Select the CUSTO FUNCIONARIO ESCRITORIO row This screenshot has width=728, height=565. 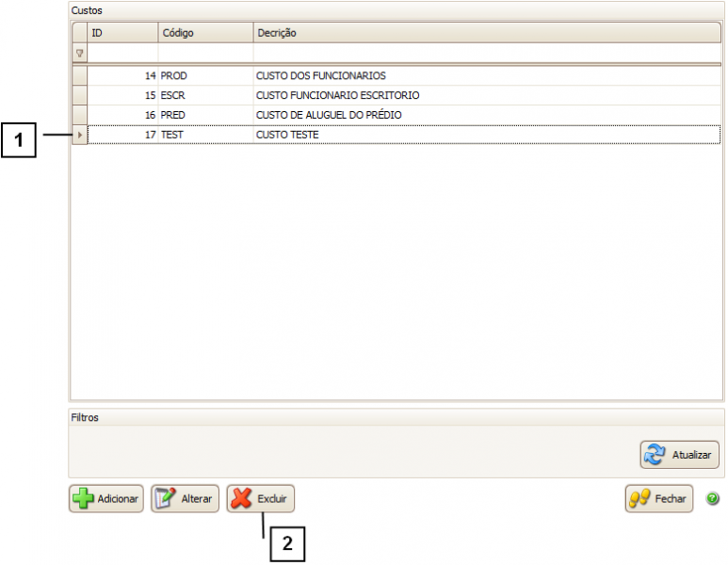(337, 95)
